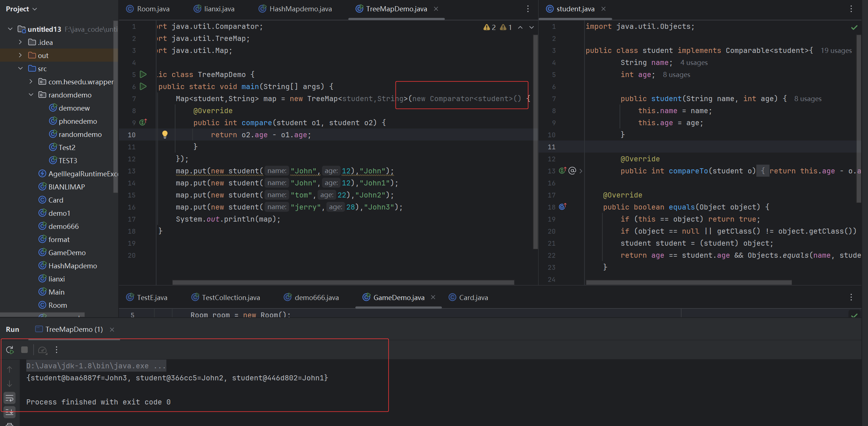Close the student.java tab
The image size is (868, 426).
click(603, 9)
